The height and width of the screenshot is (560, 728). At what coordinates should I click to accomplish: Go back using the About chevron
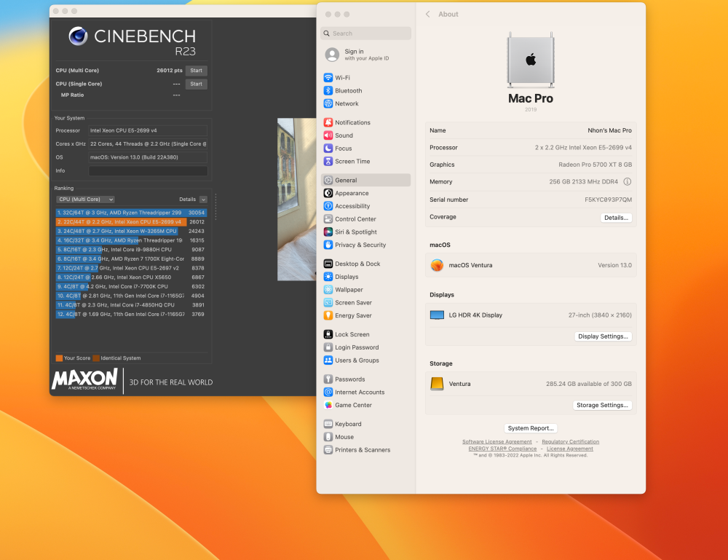[x=427, y=15]
